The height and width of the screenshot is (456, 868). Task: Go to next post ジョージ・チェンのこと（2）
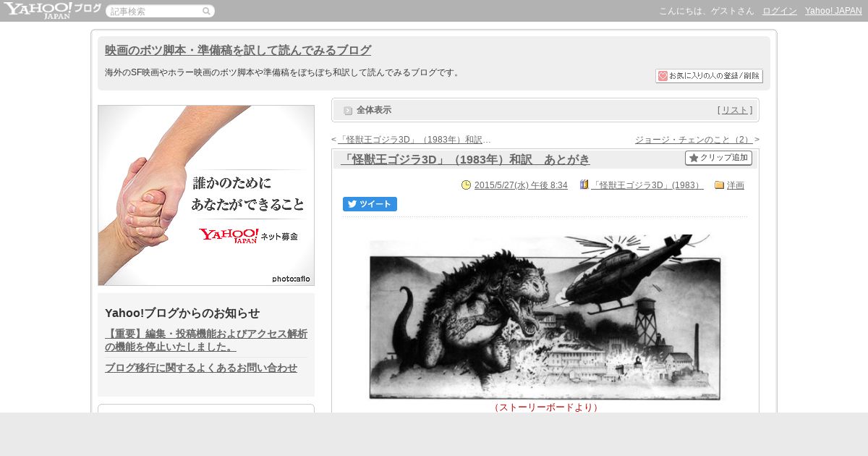694,140
